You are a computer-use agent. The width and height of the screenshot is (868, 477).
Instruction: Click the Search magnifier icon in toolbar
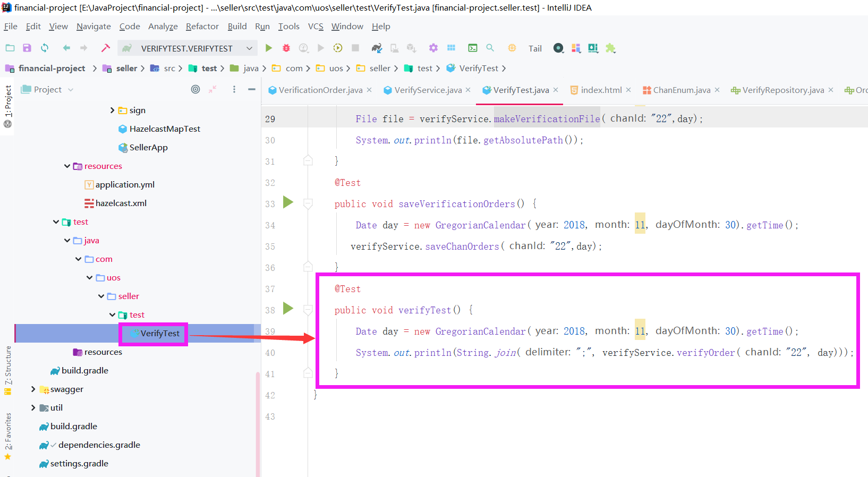[x=490, y=48]
